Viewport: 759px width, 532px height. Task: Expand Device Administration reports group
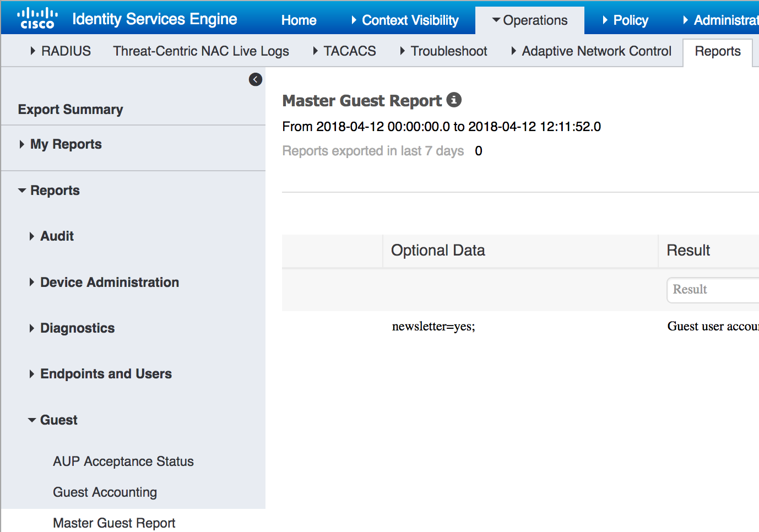pos(104,283)
